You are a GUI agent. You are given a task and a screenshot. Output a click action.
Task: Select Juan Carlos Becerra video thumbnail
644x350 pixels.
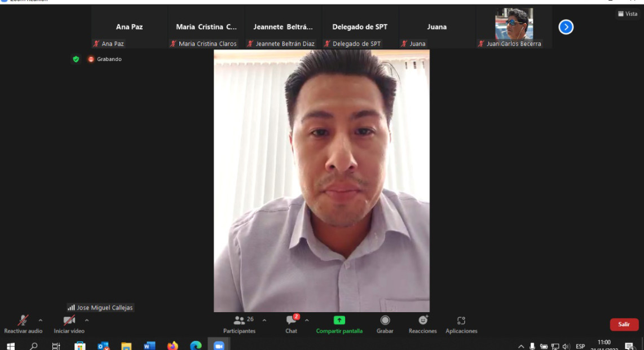[x=514, y=24]
